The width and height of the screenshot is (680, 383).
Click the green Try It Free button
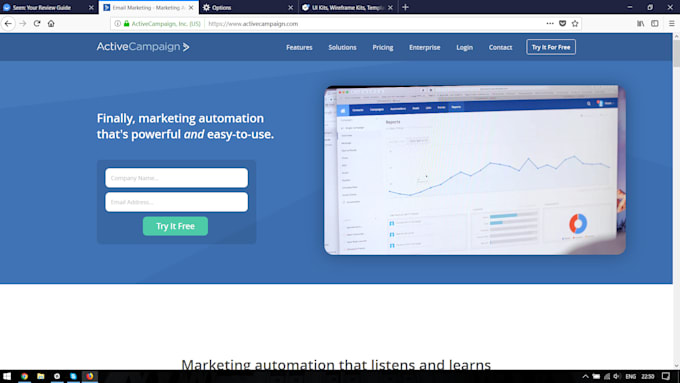[175, 226]
